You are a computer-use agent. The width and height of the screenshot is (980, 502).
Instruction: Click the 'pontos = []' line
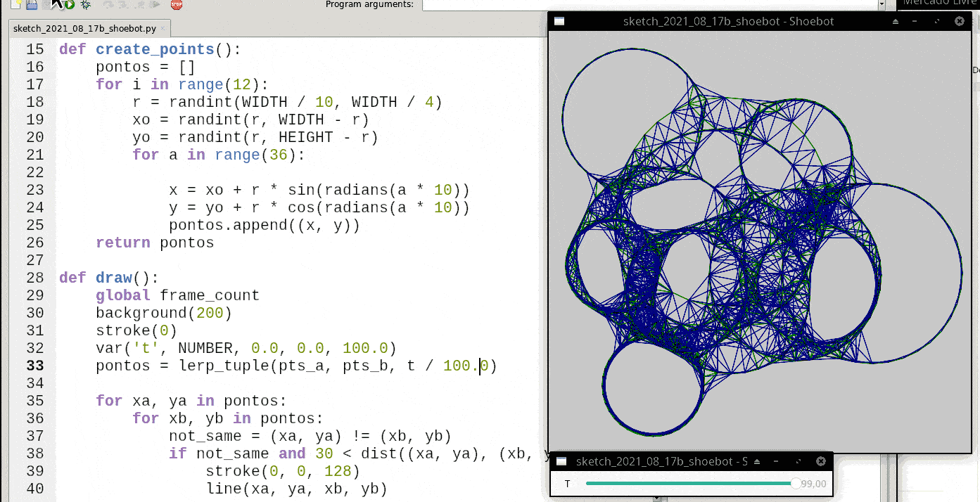point(146,67)
